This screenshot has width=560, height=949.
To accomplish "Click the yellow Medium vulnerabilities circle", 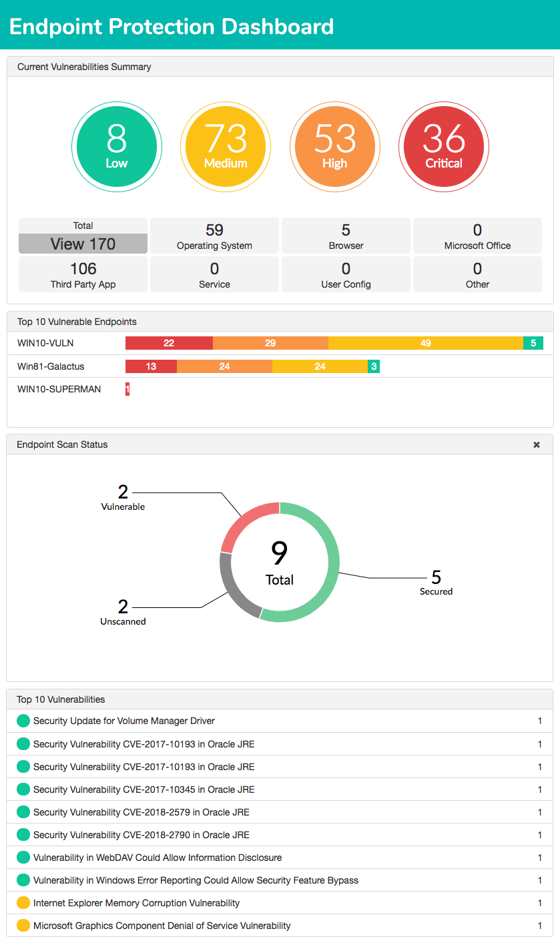I will pos(226,147).
